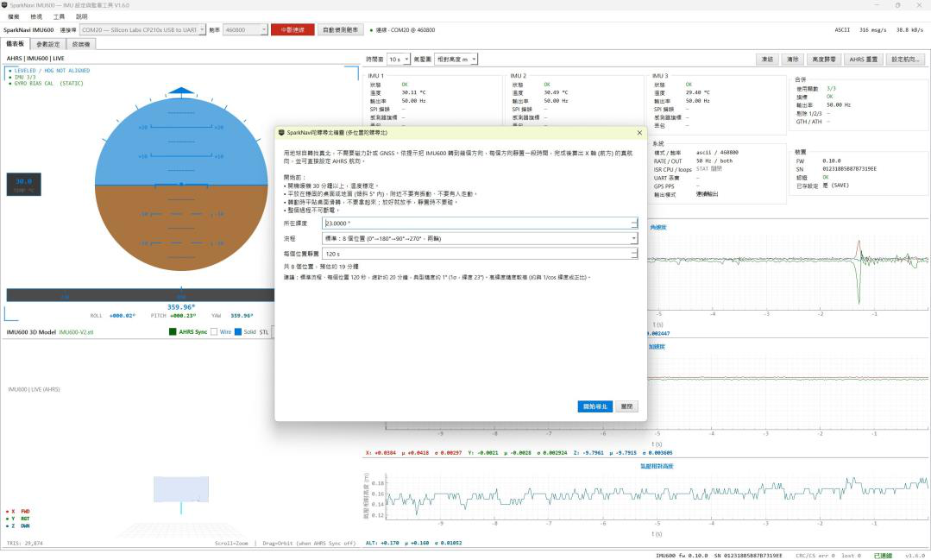Open the 說明 menu
Viewport: 931px width, 560px height.
coord(81,16)
